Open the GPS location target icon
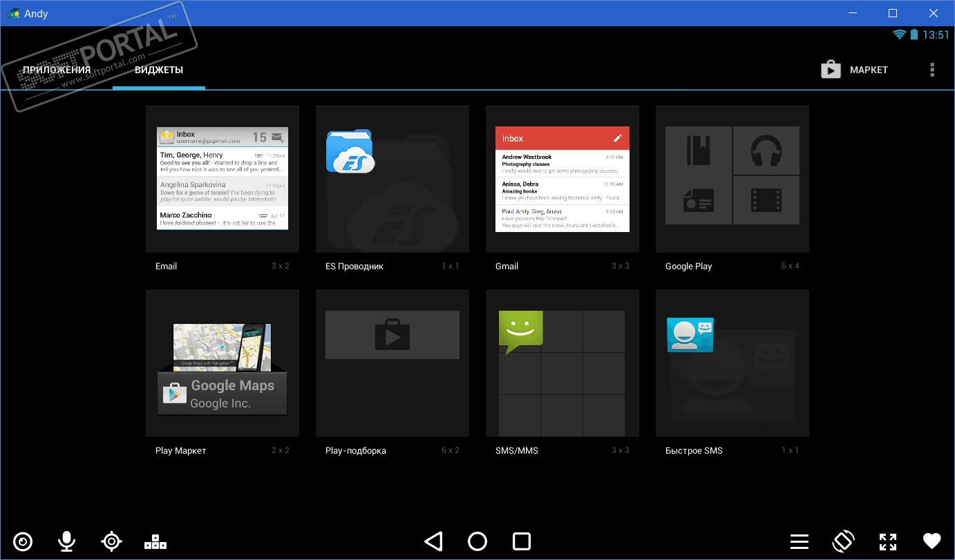Image resolution: width=955 pixels, height=560 pixels. click(x=111, y=541)
